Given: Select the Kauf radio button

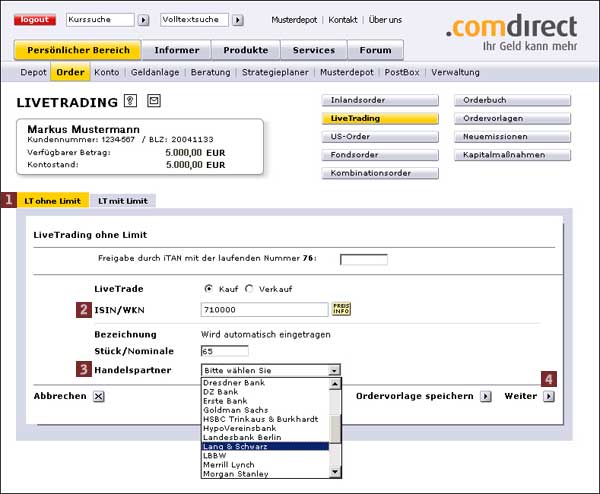Looking at the screenshot, I should pyautogui.click(x=208, y=288).
